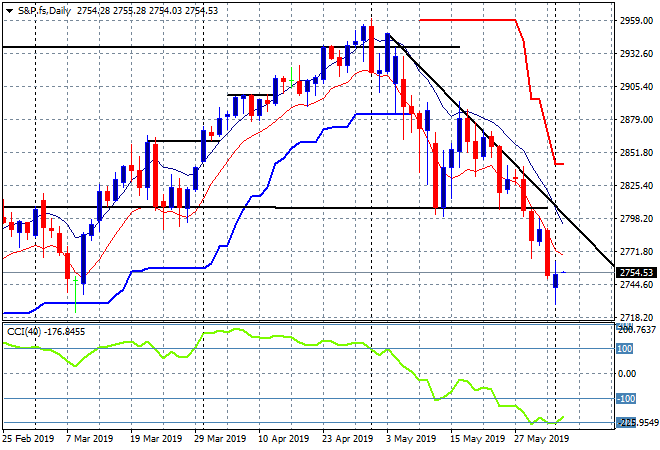Click the 2771.80 price axis label
Screen dimensions: 660x450
(x=636, y=251)
